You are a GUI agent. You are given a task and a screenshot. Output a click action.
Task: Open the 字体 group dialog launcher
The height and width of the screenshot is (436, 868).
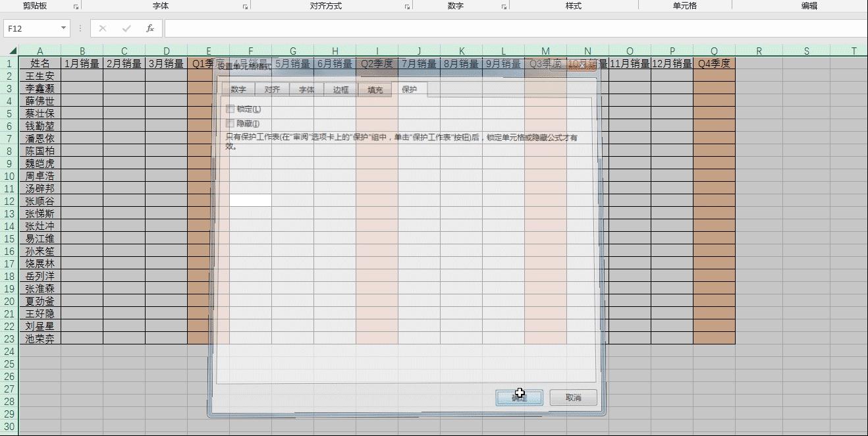[x=245, y=6]
